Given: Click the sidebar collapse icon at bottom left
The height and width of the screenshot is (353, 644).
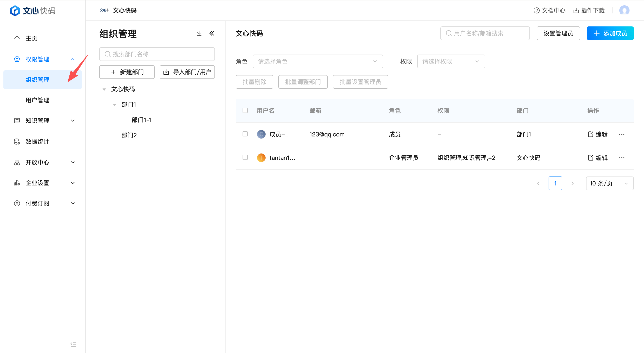Looking at the screenshot, I should tap(73, 344).
